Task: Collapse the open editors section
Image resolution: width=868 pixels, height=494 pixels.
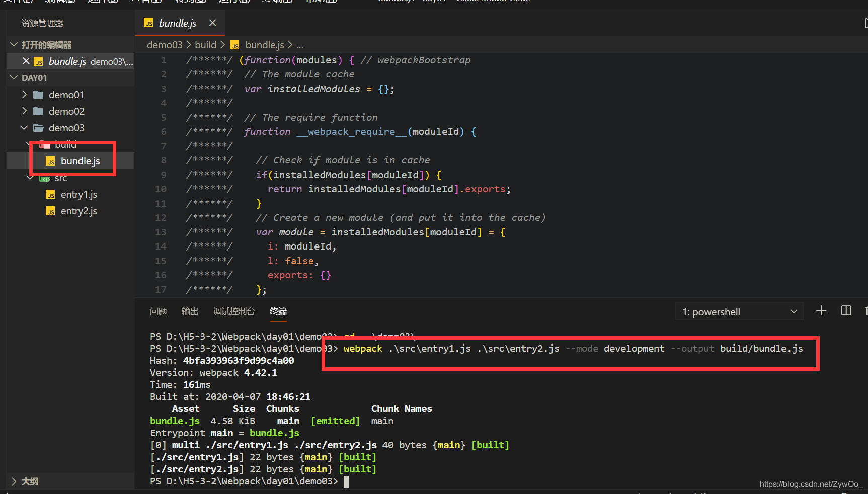Action: coord(14,45)
